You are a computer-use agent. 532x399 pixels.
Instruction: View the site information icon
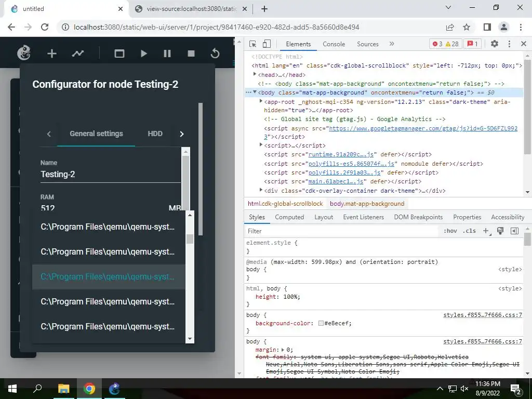pyautogui.click(x=65, y=27)
